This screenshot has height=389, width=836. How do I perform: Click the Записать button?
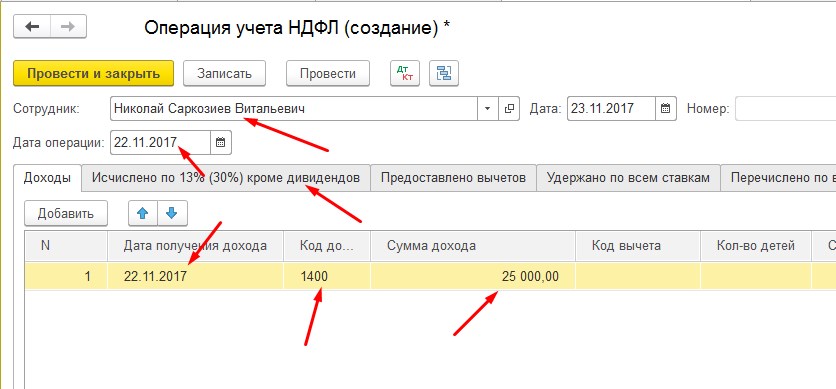224,73
